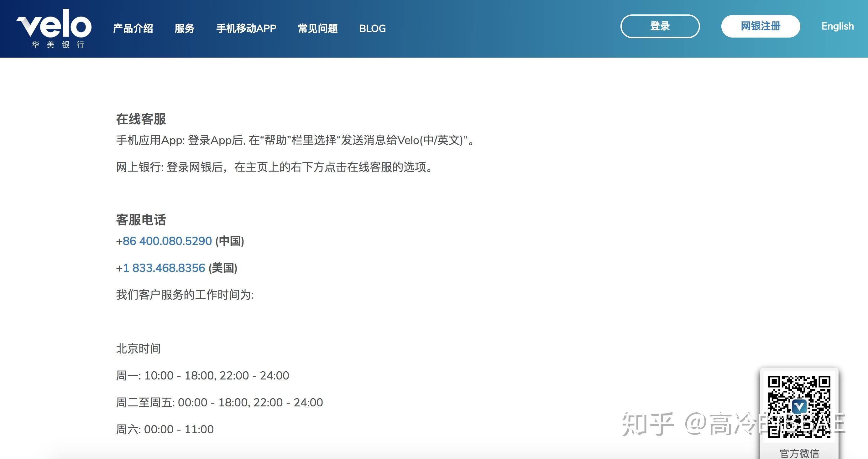The image size is (868, 459).
Task: Click the 官方微信 label
Action: 799,453
